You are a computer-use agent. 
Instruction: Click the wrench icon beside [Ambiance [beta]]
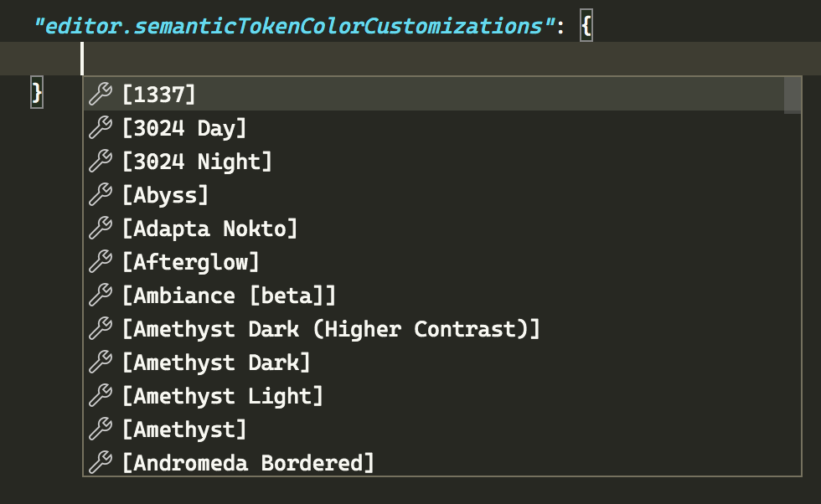[100, 296]
